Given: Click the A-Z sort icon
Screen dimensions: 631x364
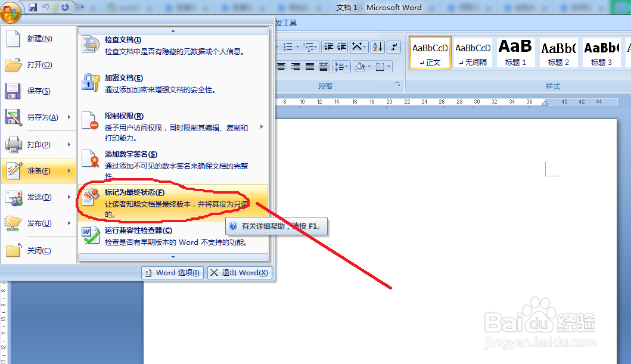Looking at the screenshot, I should 378,47.
